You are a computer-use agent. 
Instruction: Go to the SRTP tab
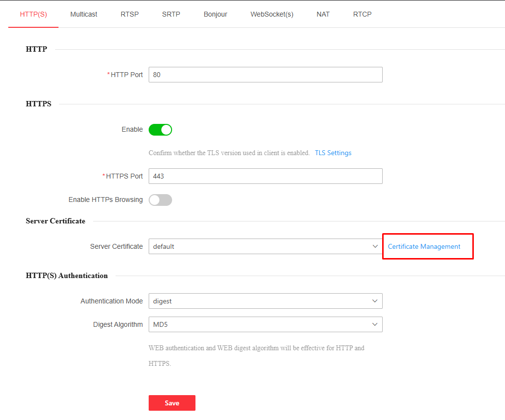click(x=171, y=14)
